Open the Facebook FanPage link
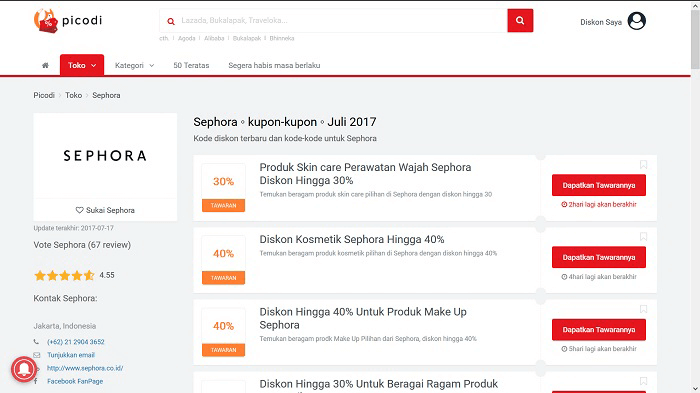Image resolution: width=700 pixels, height=393 pixels. click(75, 381)
